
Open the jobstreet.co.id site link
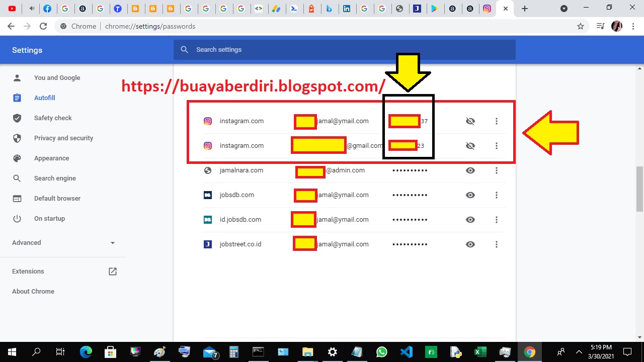coord(240,244)
